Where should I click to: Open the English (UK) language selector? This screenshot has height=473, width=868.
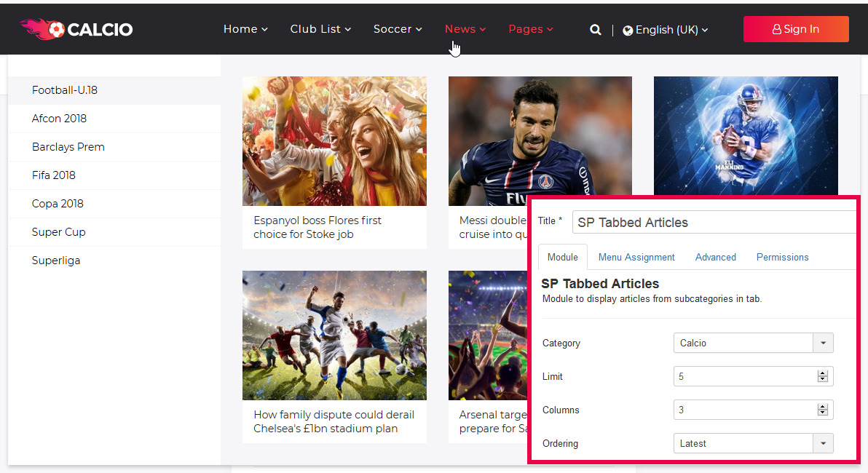click(666, 30)
